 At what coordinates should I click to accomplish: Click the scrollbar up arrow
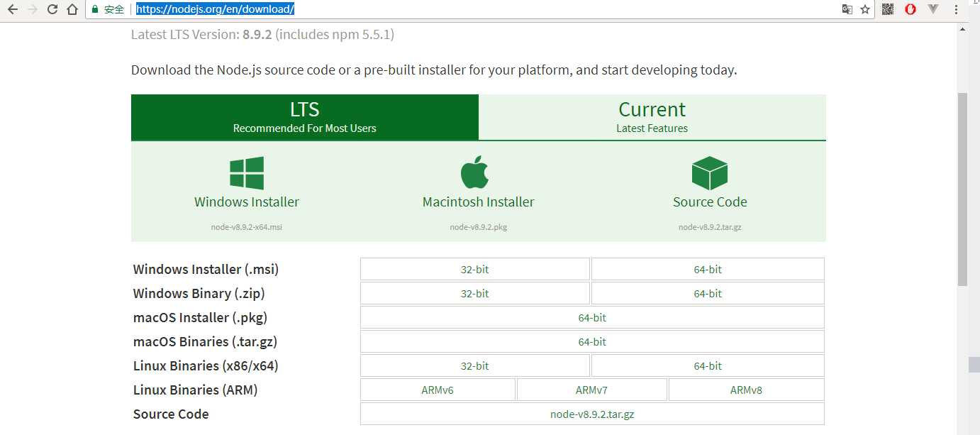pyautogui.click(x=962, y=28)
